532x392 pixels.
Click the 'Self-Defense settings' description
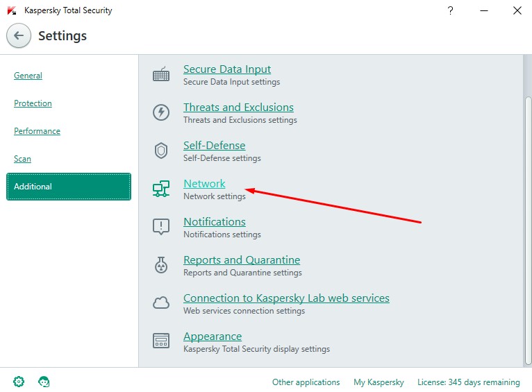click(222, 158)
